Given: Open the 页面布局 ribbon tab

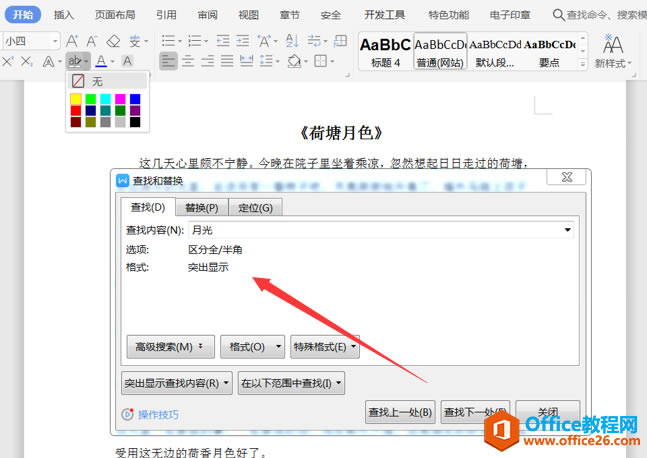Looking at the screenshot, I should tap(118, 15).
